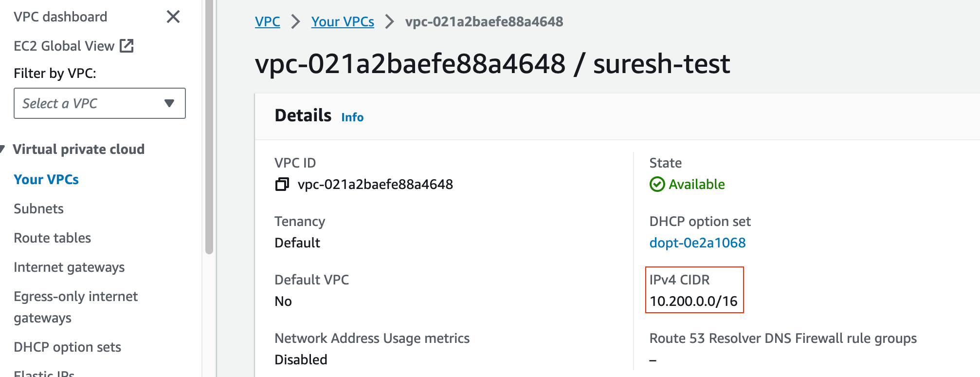This screenshot has height=377, width=980.
Task: Open the dopt-0e2a1068 DHCP option set link
Action: coord(697,243)
